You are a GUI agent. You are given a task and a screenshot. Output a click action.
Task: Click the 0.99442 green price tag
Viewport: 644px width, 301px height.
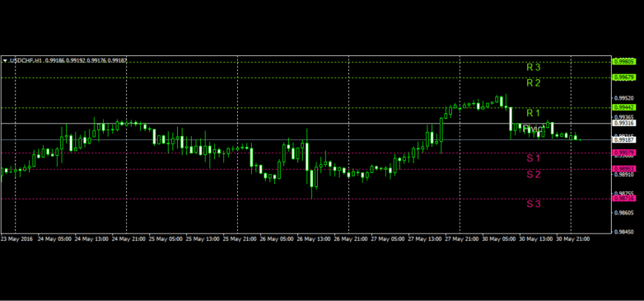click(x=624, y=107)
